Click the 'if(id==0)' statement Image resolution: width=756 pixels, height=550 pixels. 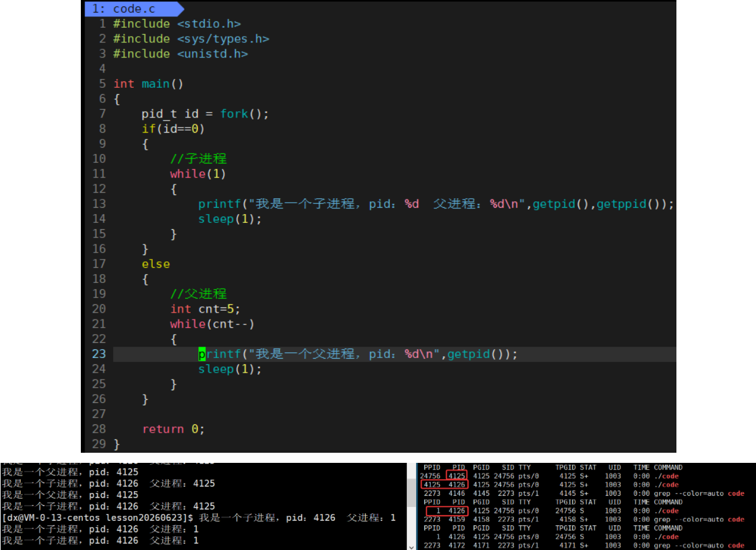pos(173,129)
